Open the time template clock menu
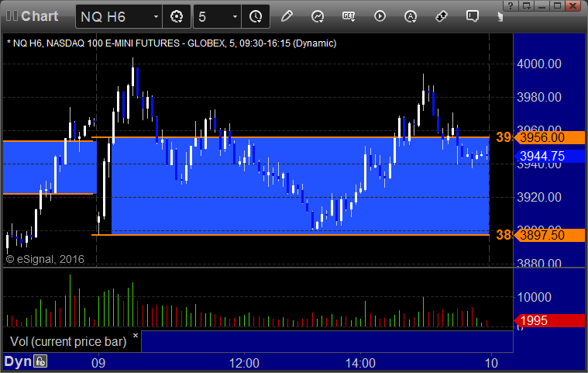588x373 pixels. pos(256,16)
